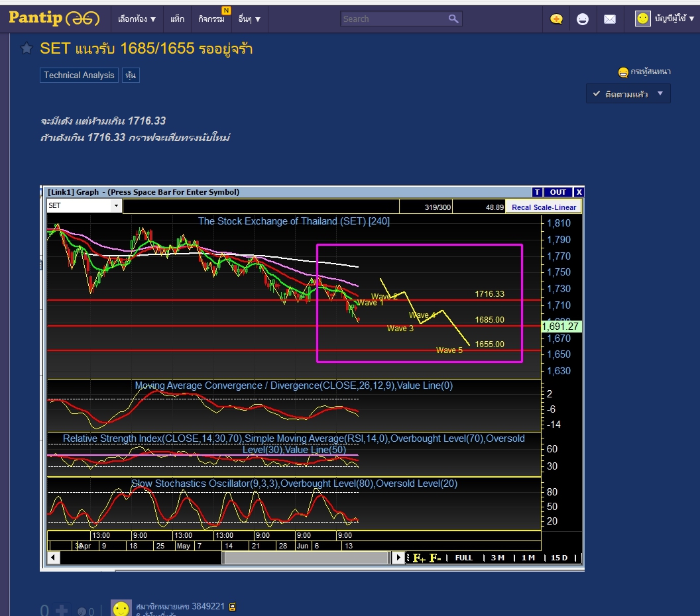Click the post title SET แนวรับ 1685/1655

[146, 48]
